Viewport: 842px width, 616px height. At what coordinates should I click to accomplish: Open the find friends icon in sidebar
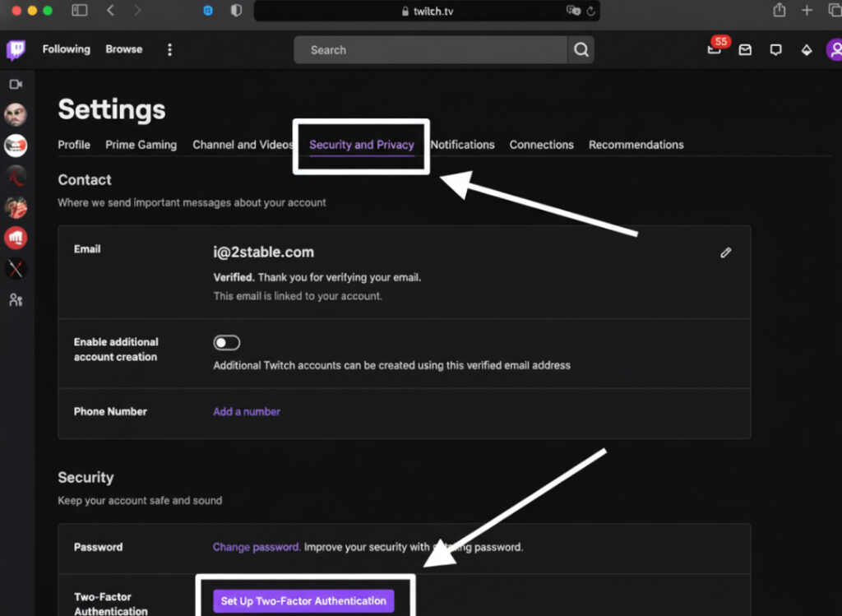16,300
